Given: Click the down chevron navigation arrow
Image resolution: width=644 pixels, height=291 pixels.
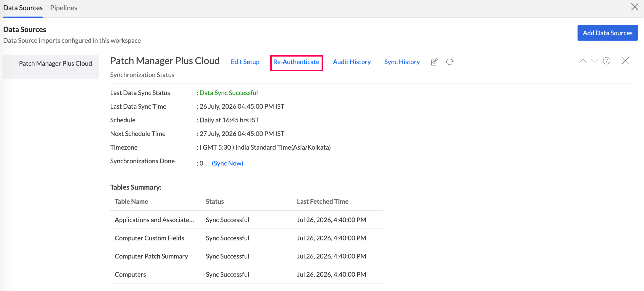Looking at the screenshot, I should coord(595,61).
